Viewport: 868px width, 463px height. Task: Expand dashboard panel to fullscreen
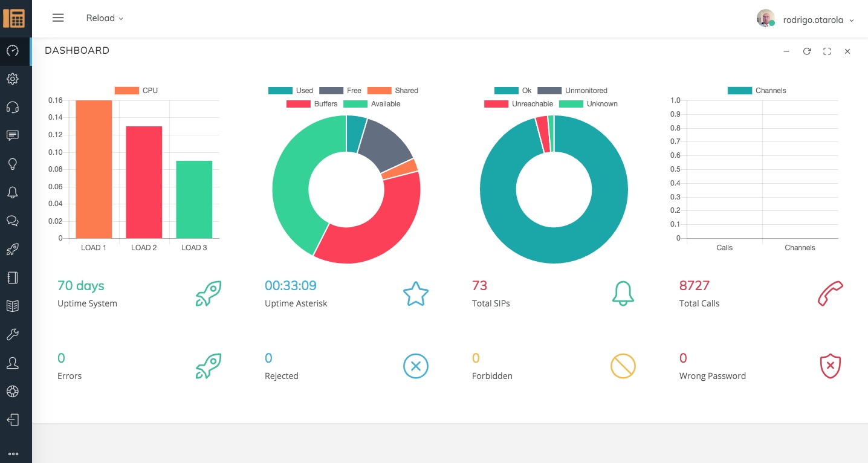827,51
